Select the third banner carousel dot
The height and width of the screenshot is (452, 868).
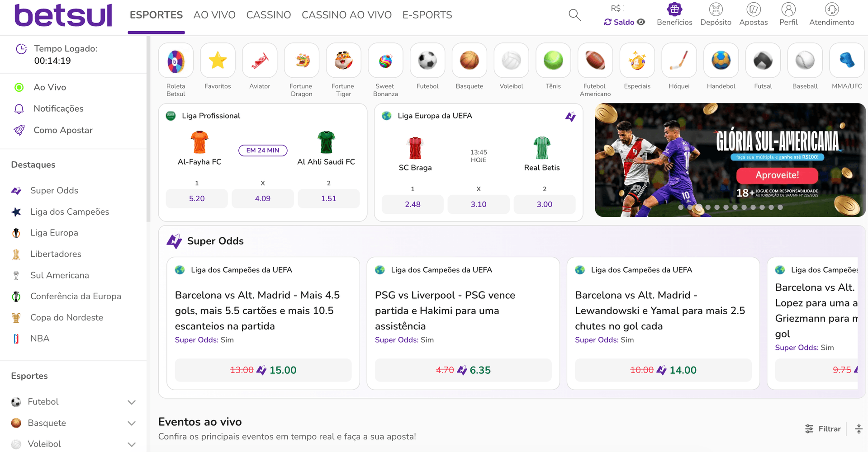(x=699, y=207)
